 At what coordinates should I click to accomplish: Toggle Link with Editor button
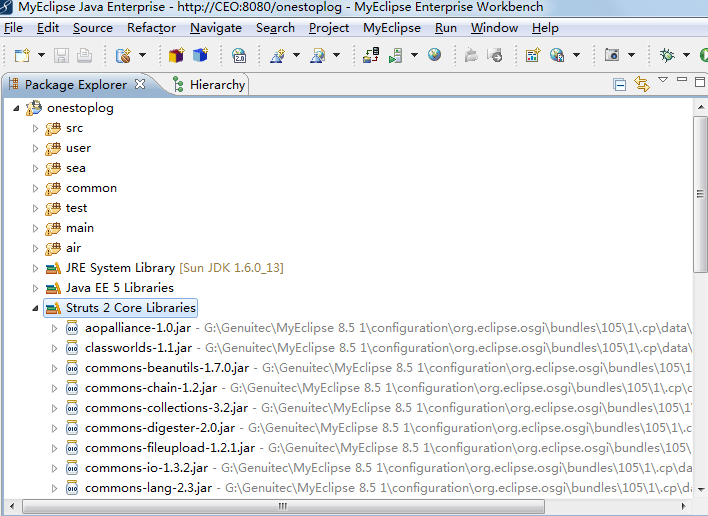[x=642, y=84]
